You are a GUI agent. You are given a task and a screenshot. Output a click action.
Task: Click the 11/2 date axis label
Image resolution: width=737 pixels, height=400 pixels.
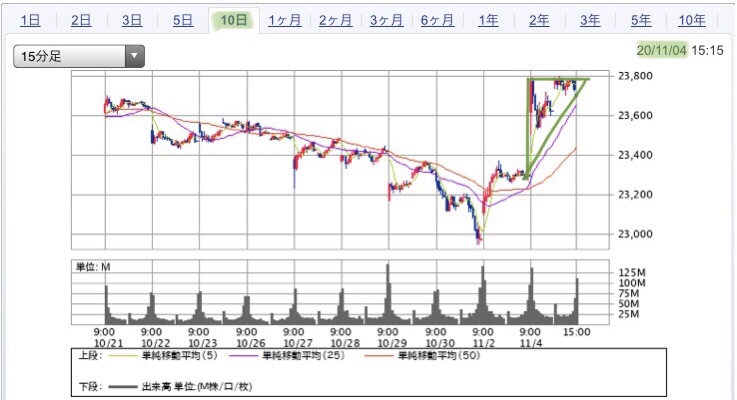pos(484,344)
